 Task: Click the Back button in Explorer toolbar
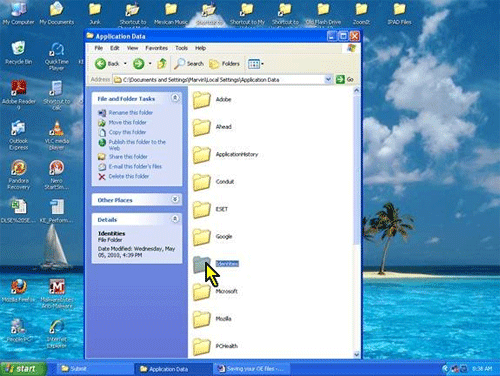(x=107, y=63)
